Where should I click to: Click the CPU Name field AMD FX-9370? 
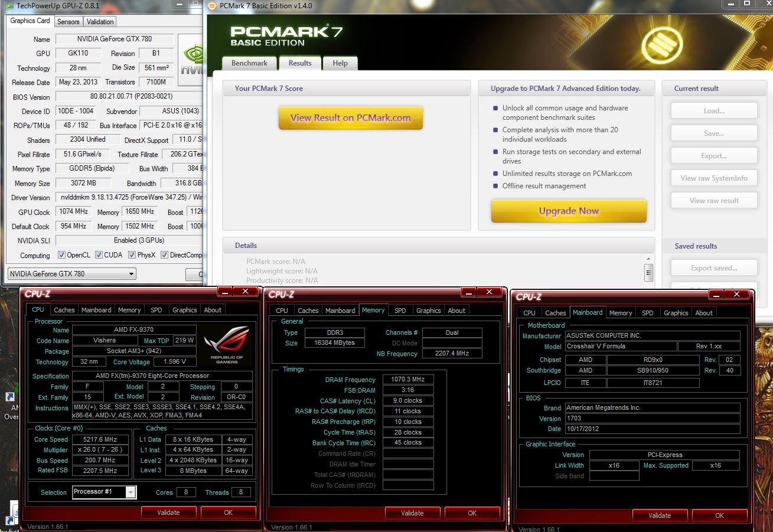click(134, 330)
